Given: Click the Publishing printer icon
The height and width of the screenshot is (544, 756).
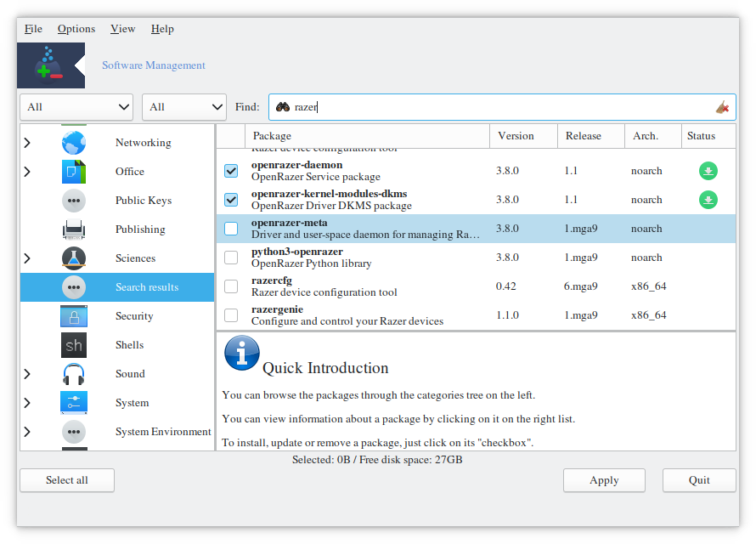Looking at the screenshot, I should click(x=74, y=229).
